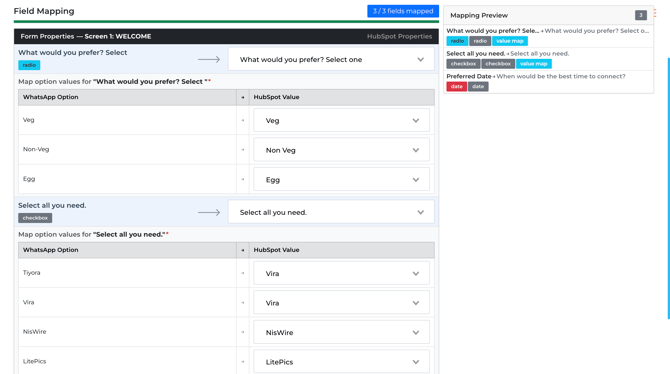Open the Egg HubSpot value dropdown

[x=341, y=180]
